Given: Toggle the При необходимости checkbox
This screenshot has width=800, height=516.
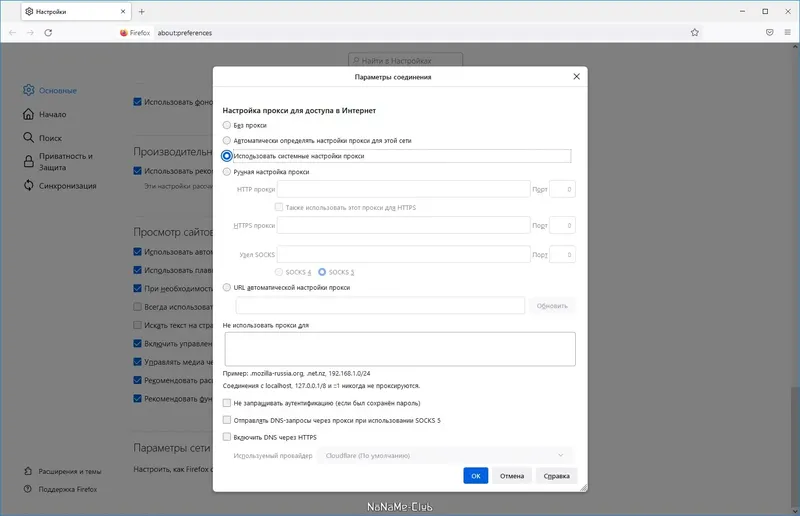Looking at the screenshot, I should (x=137, y=288).
